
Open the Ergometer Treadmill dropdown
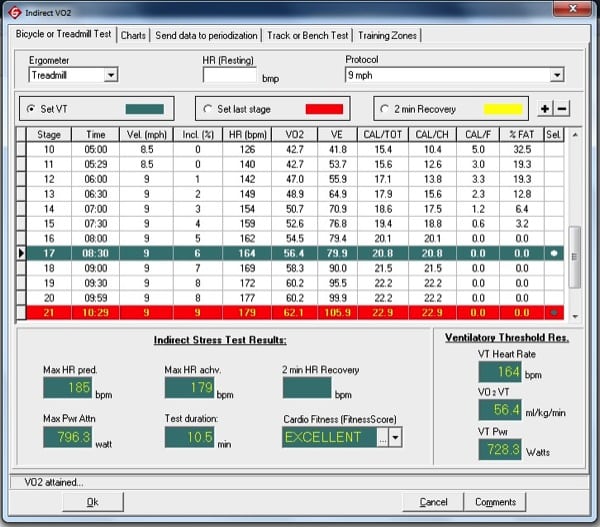click(111, 75)
